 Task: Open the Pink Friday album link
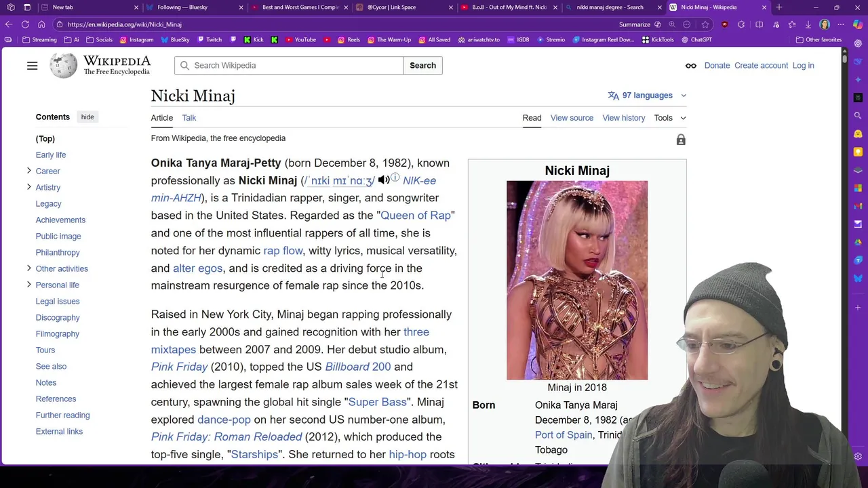[x=179, y=367]
